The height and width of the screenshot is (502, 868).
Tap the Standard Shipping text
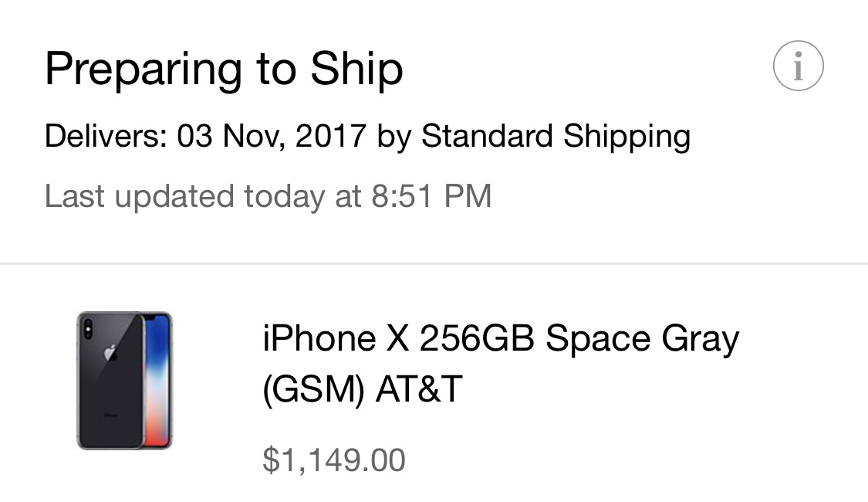click(x=556, y=137)
